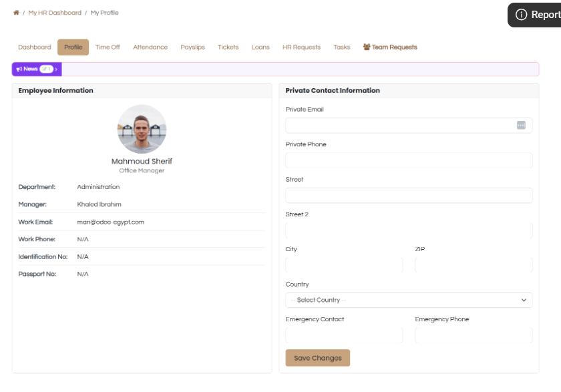561x392 pixels.
Task: Click the Save Changes button
Action: 318,358
